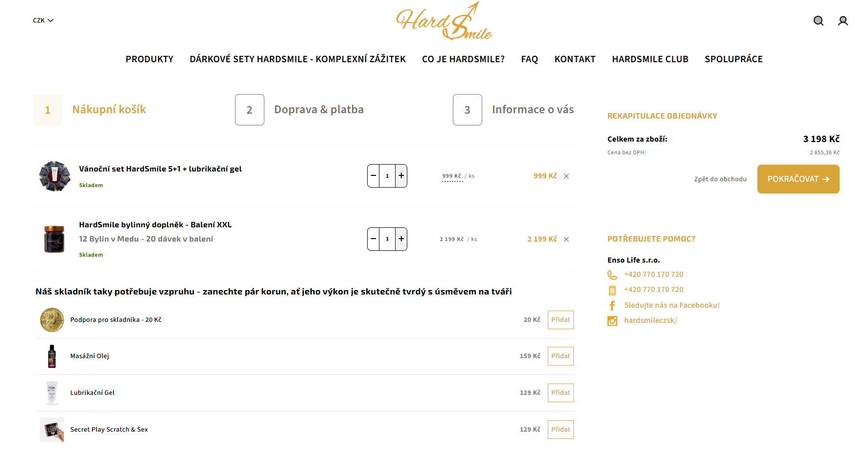Remove HardSmile bylinný doplněk via the X icon
This screenshot has width=868, height=462.
coord(566,239)
